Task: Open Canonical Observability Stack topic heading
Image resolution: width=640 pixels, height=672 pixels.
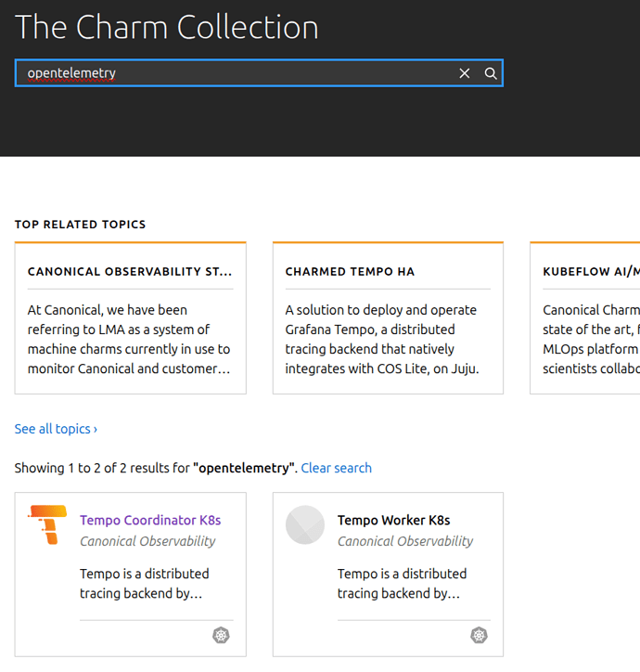Action: [130, 272]
